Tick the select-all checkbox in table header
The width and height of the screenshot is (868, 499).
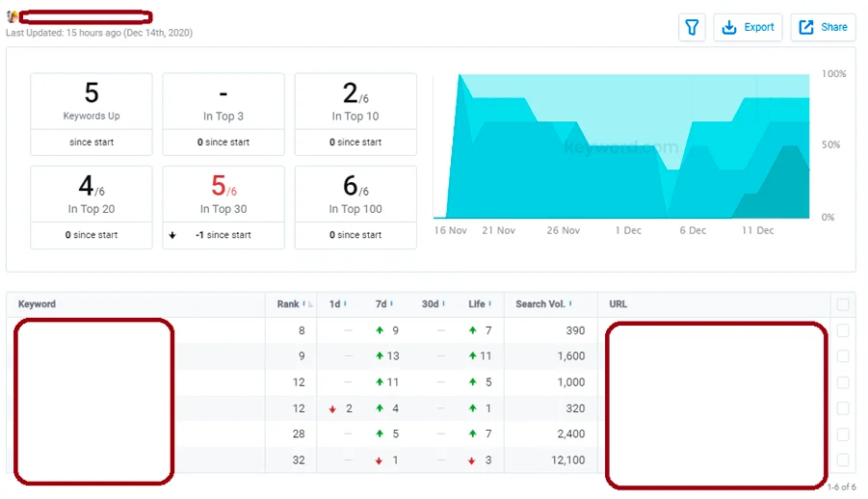click(x=843, y=304)
